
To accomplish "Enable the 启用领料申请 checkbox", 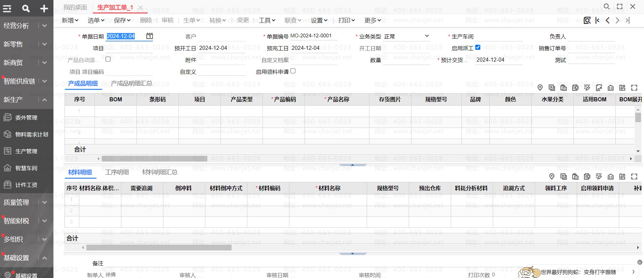I will 293,71.
